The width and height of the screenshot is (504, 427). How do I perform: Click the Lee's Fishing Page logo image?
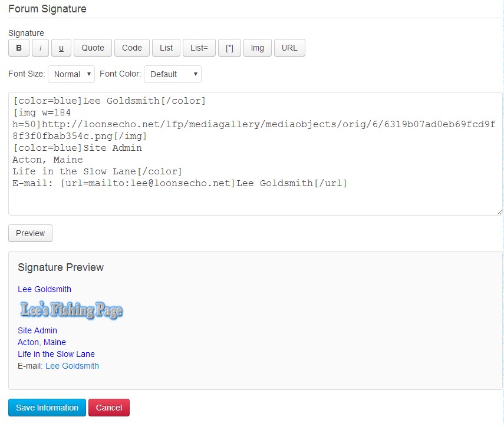click(x=71, y=310)
